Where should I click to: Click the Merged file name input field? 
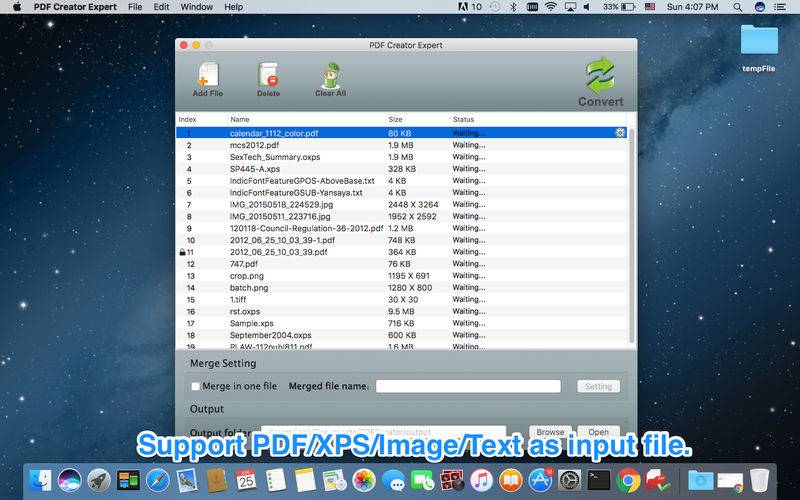pyautogui.click(x=468, y=386)
